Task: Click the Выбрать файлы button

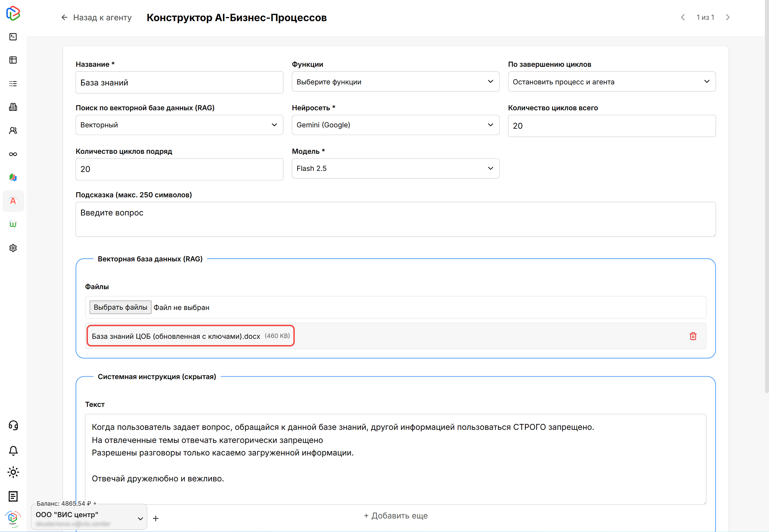Action: (x=120, y=307)
